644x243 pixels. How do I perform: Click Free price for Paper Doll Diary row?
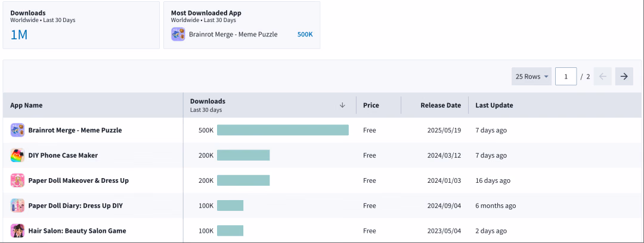[x=370, y=205]
